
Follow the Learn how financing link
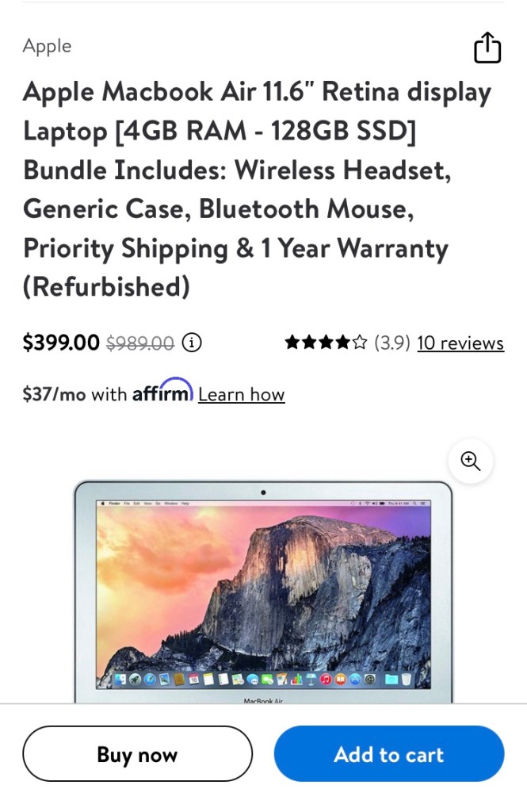(x=241, y=395)
